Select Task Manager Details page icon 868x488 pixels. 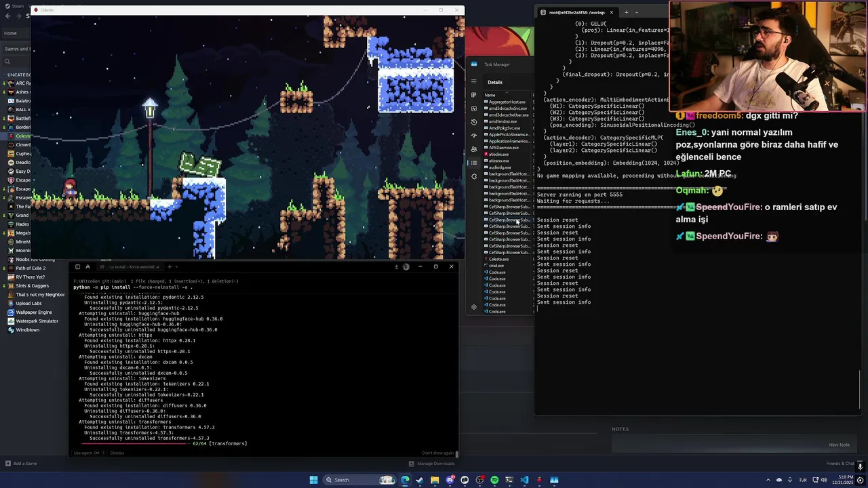[474, 163]
